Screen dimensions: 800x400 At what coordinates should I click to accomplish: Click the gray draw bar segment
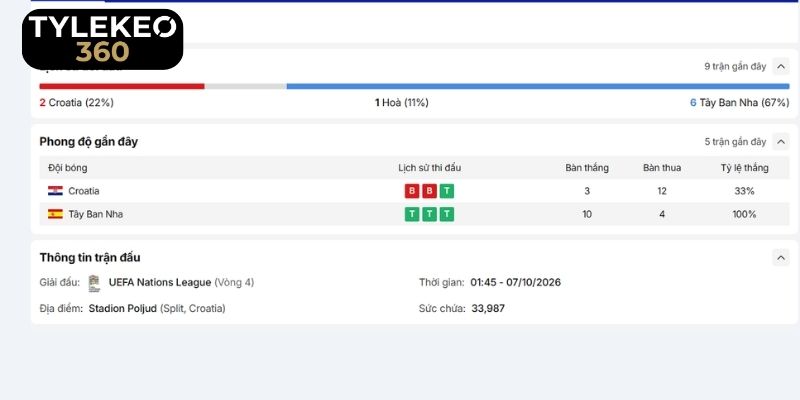pos(245,86)
